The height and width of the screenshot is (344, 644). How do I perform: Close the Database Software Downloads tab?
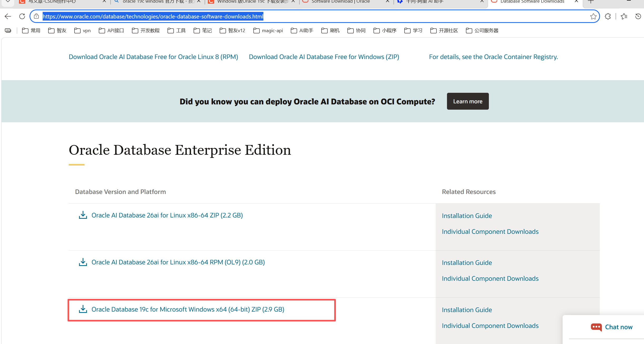point(576,1)
